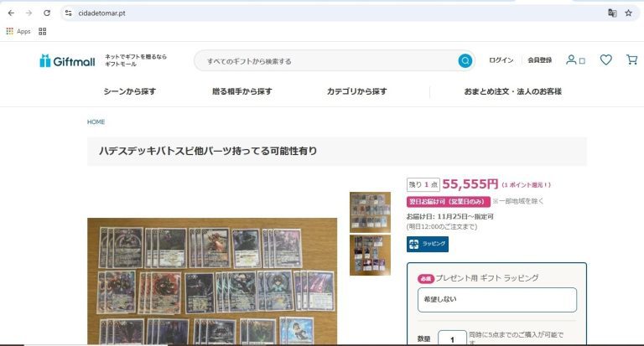Follow the HOME breadcrumb link
The image size is (644, 346).
point(96,122)
